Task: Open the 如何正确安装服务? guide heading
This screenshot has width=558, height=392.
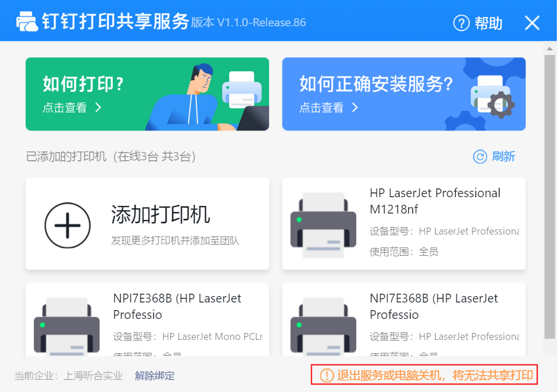Action: tap(376, 84)
